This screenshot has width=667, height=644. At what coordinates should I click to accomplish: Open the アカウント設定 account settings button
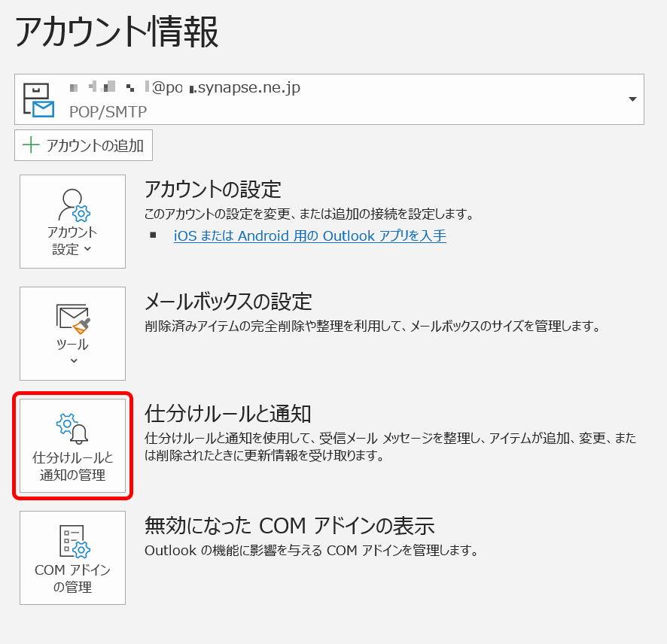pos(72,221)
